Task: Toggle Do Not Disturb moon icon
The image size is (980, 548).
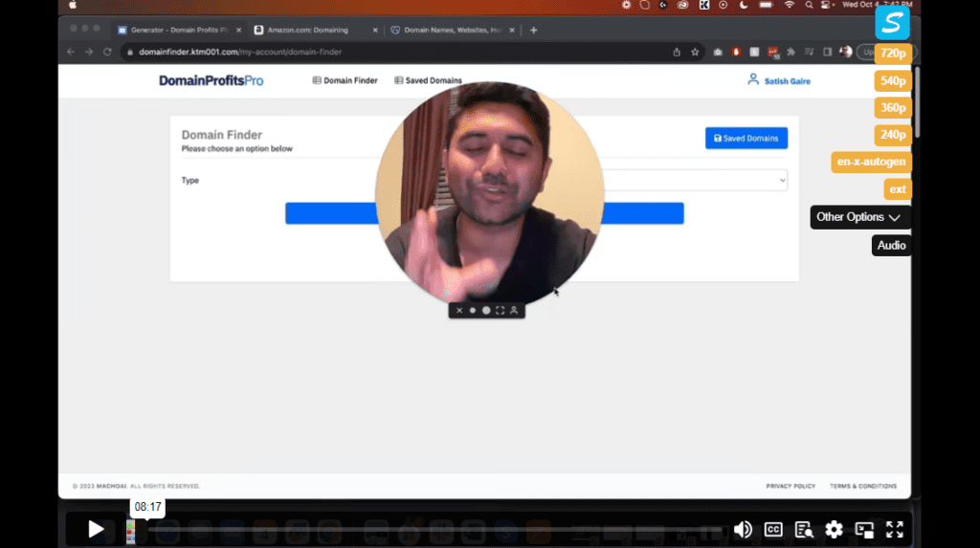Action: 743,5
